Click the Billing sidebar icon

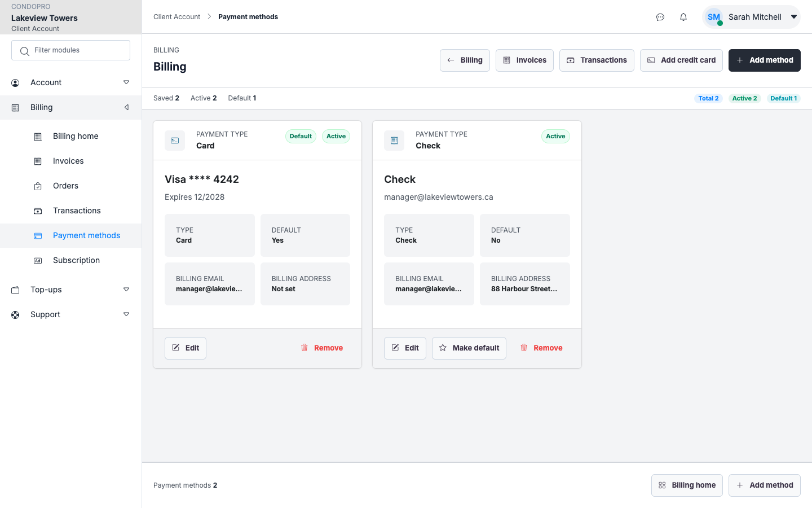(15, 107)
